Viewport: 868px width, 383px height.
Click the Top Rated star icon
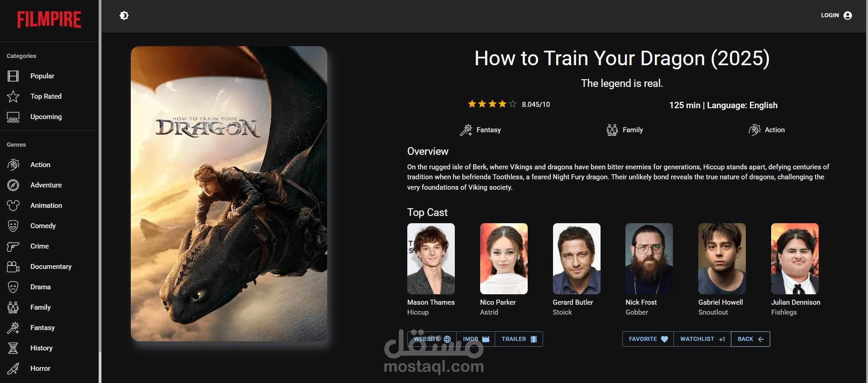(13, 96)
